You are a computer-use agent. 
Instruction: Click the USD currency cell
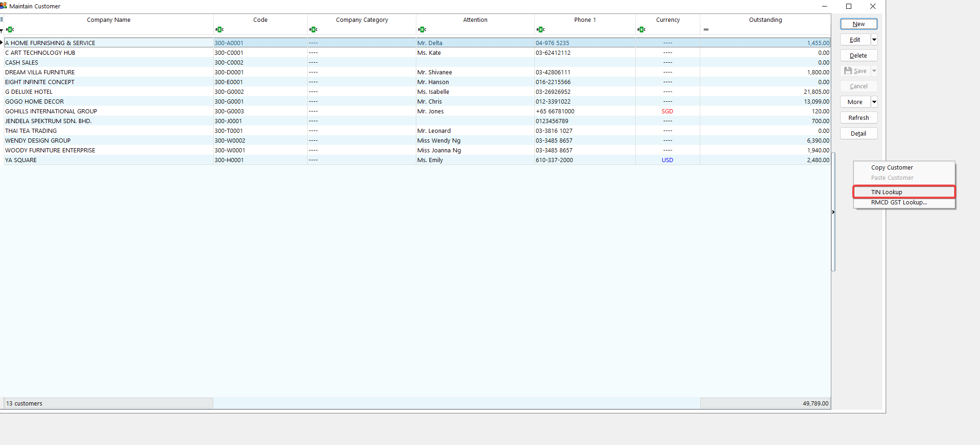click(x=667, y=160)
